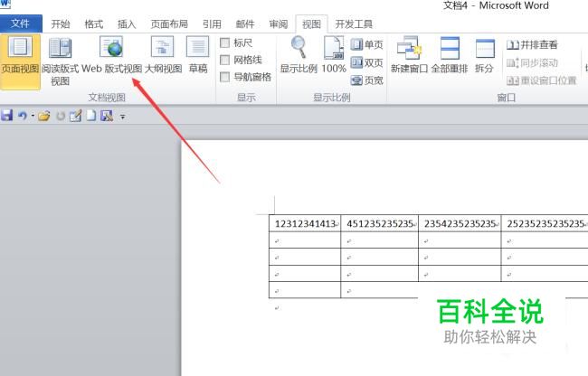Enable Gridlines checkbox (网格线)
The image size is (588, 376).
pyautogui.click(x=224, y=60)
